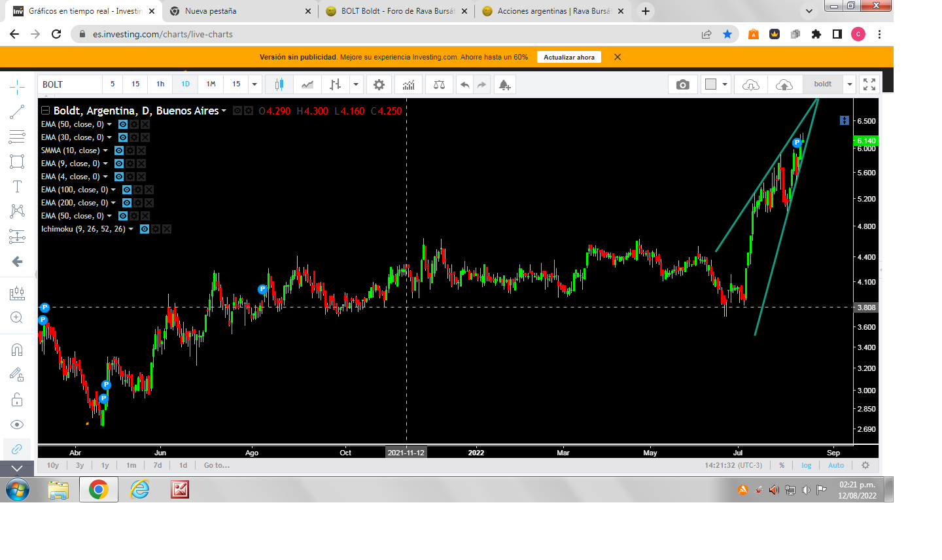Create a new price alert
The image size is (942, 560).
point(504,84)
